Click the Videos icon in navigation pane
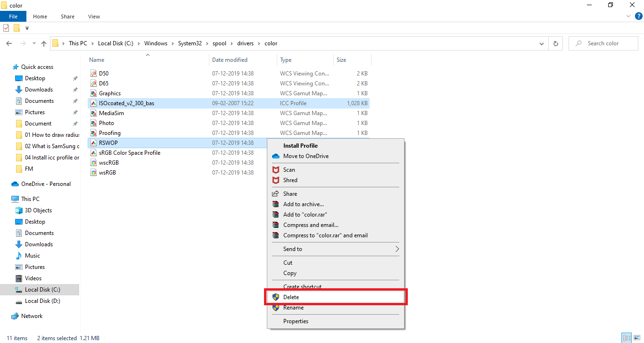 click(19, 278)
